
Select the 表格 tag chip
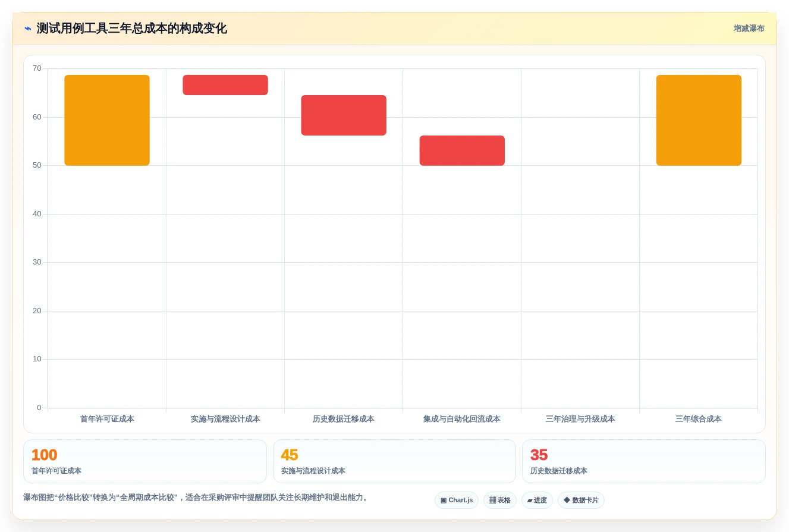click(x=500, y=500)
